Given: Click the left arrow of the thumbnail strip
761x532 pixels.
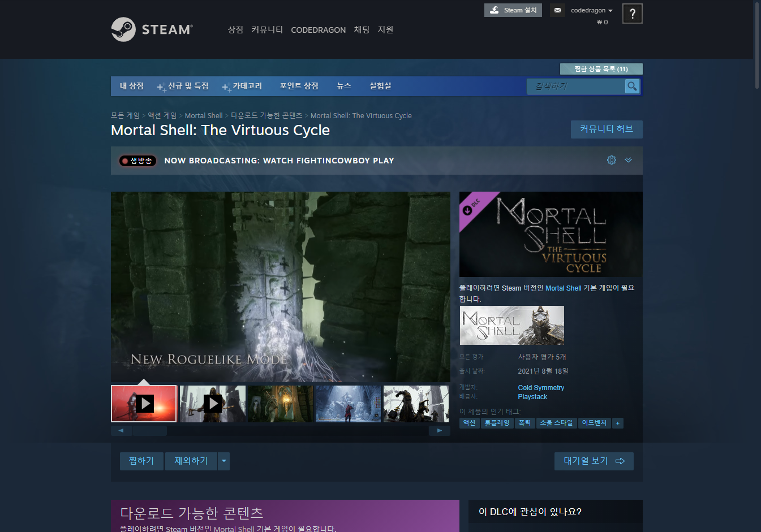Looking at the screenshot, I should pos(121,431).
